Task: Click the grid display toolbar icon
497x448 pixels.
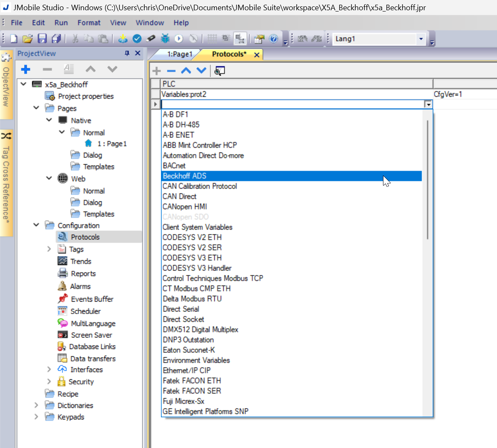Action: click(x=212, y=39)
